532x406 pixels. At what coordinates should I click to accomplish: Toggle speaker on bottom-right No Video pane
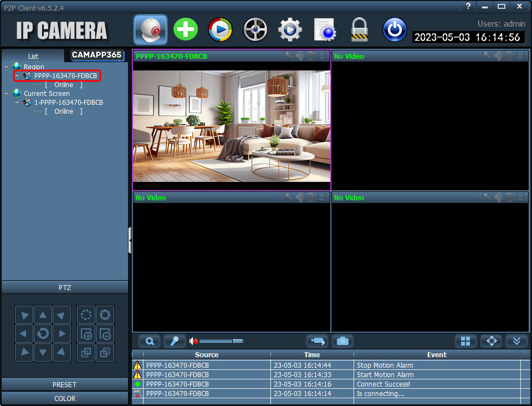pyautogui.click(x=498, y=197)
